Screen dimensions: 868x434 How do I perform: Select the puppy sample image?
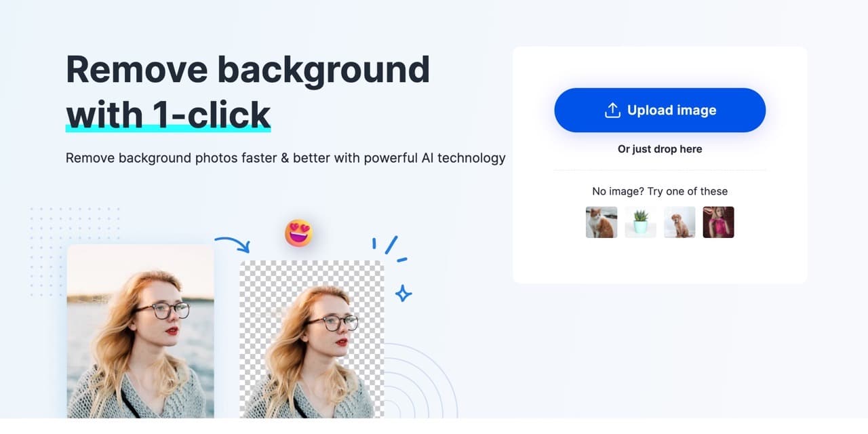click(679, 222)
